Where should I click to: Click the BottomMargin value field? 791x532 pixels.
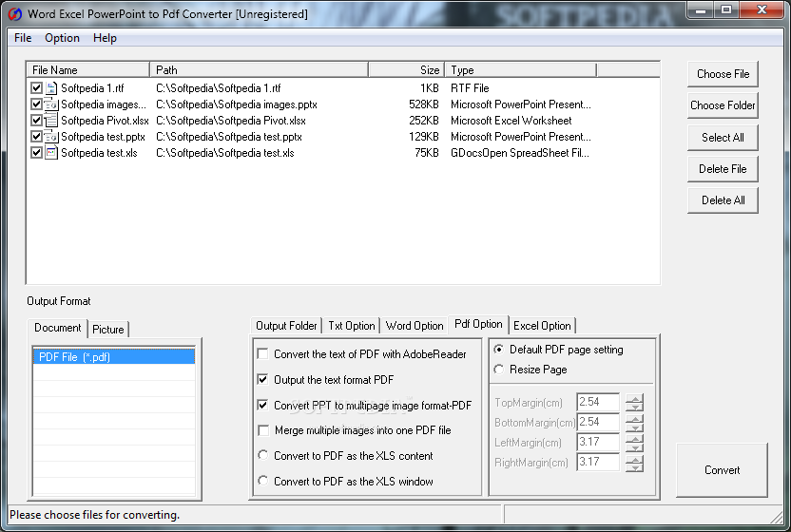pyautogui.click(x=598, y=423)
